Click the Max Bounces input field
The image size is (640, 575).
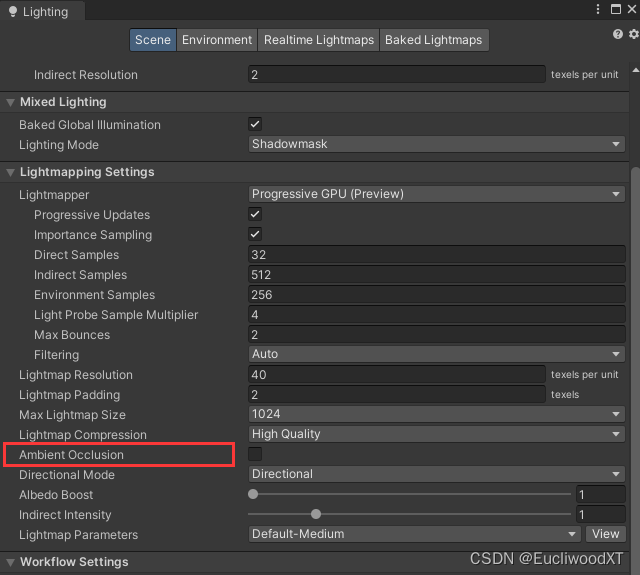pyautogui.click(x=437, y=334)
